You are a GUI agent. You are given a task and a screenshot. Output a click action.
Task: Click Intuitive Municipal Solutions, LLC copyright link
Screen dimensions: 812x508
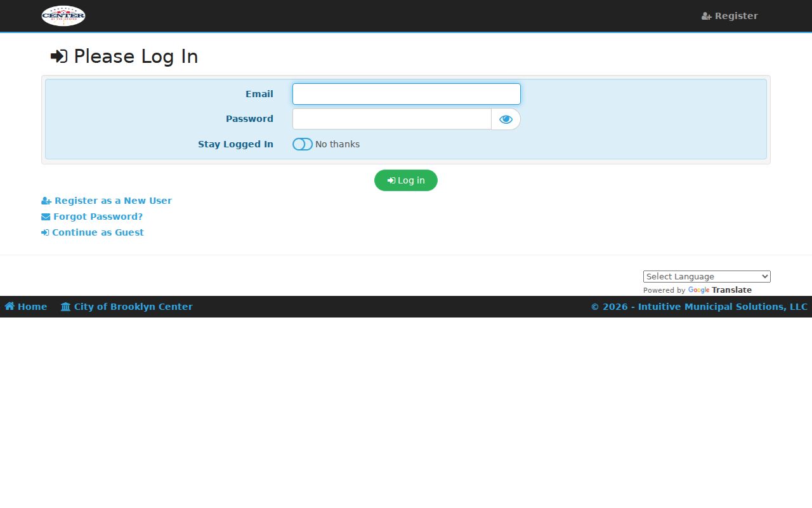click(699, 307)
